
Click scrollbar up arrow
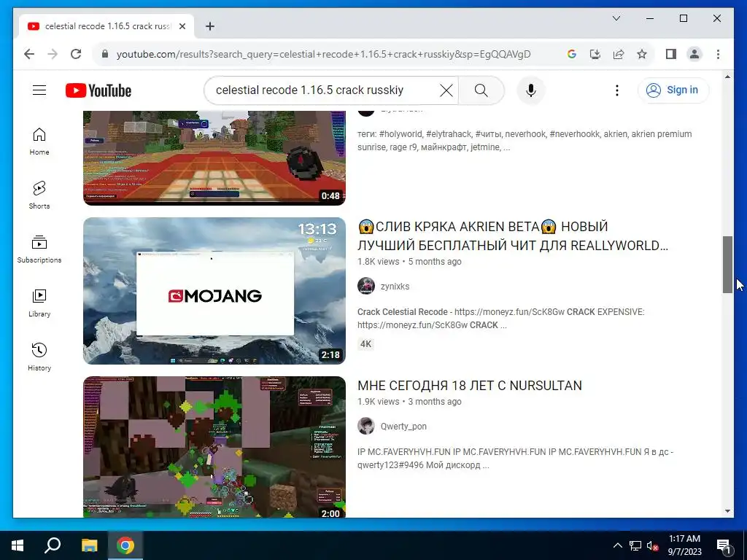pos(727,77)
